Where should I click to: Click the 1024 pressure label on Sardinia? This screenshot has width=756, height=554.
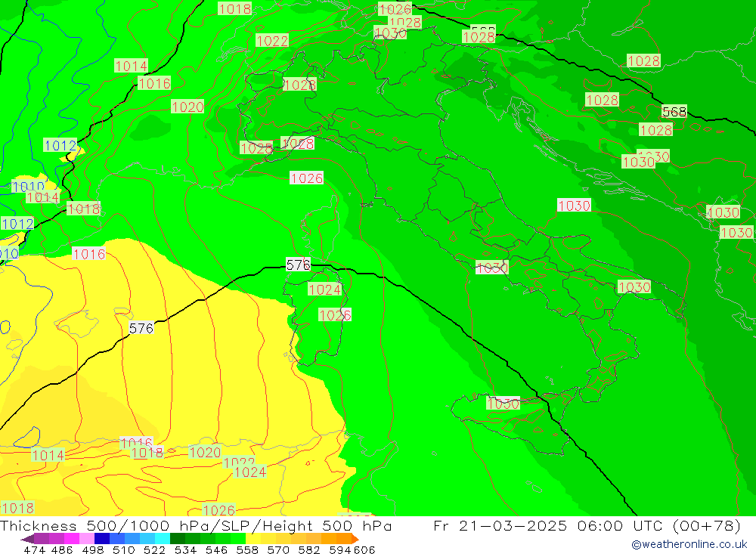point(324,289)
